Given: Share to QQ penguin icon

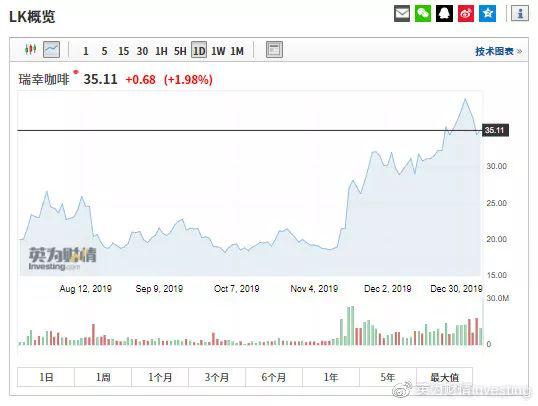Looking at the screenshot, I should tap(444, 14).
